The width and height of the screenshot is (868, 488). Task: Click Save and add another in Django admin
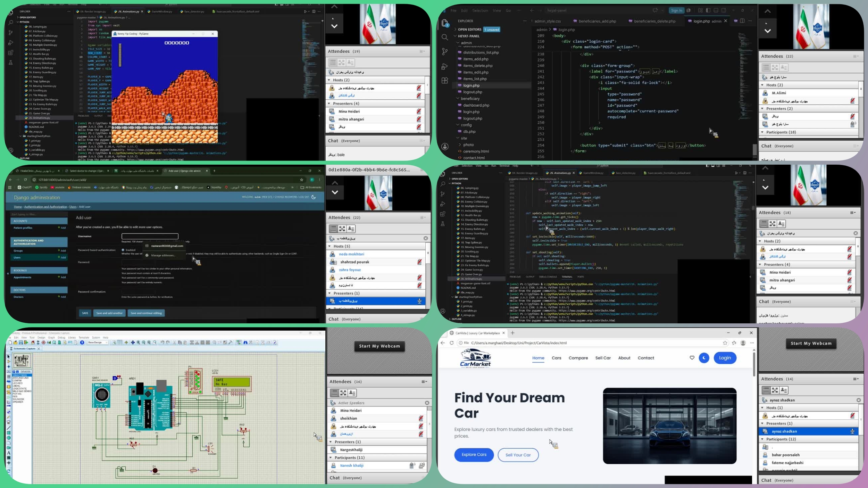109,313
